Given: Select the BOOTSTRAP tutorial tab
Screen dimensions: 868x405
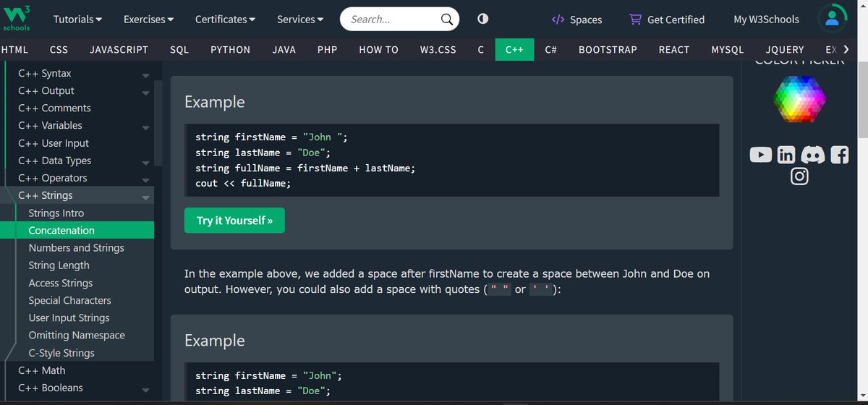Looking at the screenshot, I should pos(608,49).
